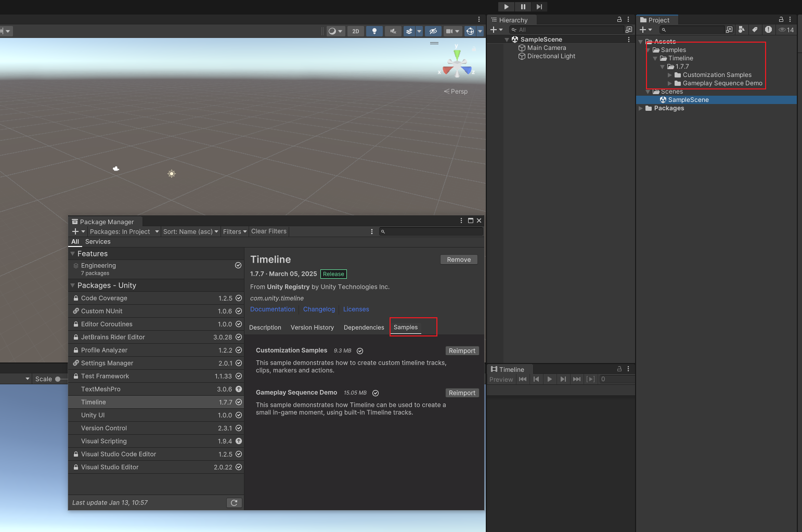
Task: Click the update arrow icon next to TextMeshPro
Action: (x=239, y=389)
